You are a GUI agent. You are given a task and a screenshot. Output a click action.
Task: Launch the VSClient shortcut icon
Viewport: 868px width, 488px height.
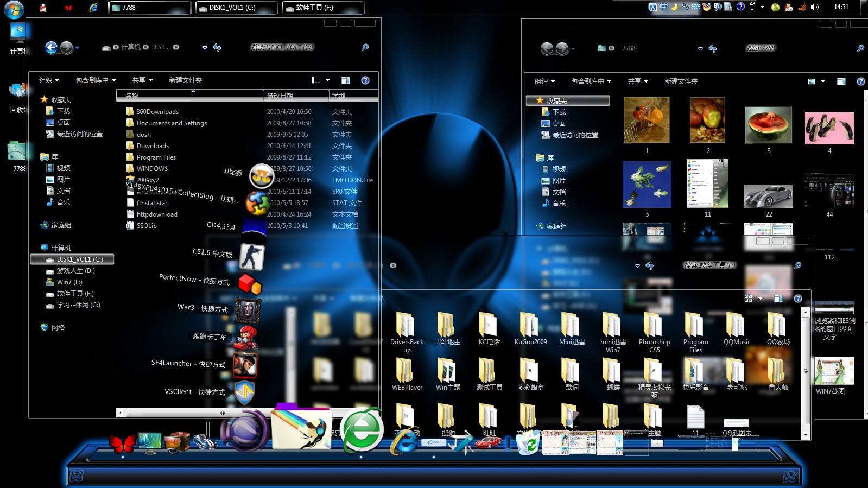pyautogui.click(x=244, y=392)
